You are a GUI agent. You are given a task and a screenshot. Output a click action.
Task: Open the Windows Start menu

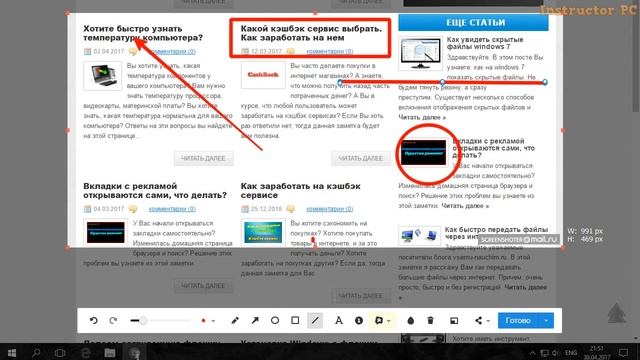click(12, 352)
